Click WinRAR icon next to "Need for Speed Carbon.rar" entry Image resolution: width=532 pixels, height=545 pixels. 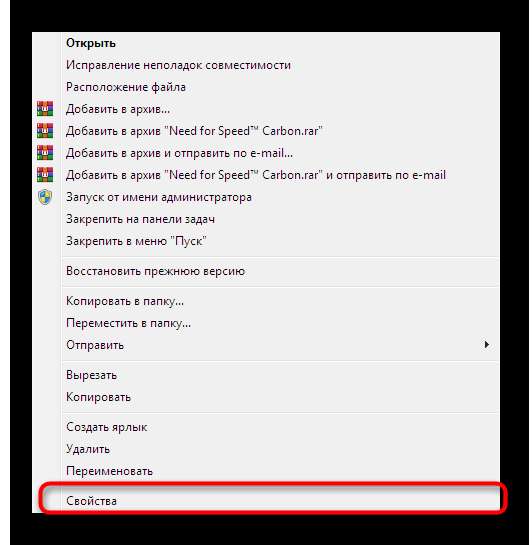pyautogui.click(x=45, y=131)
